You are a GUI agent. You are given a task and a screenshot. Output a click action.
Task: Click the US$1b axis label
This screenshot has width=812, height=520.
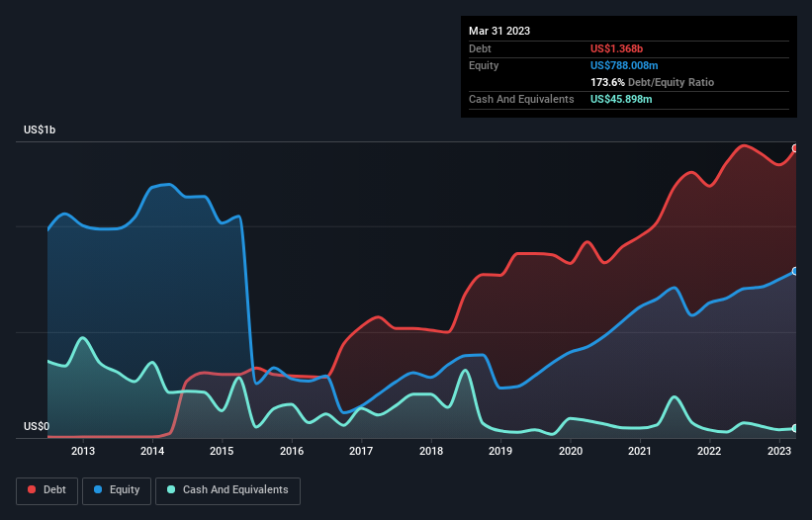click(40, 130)
